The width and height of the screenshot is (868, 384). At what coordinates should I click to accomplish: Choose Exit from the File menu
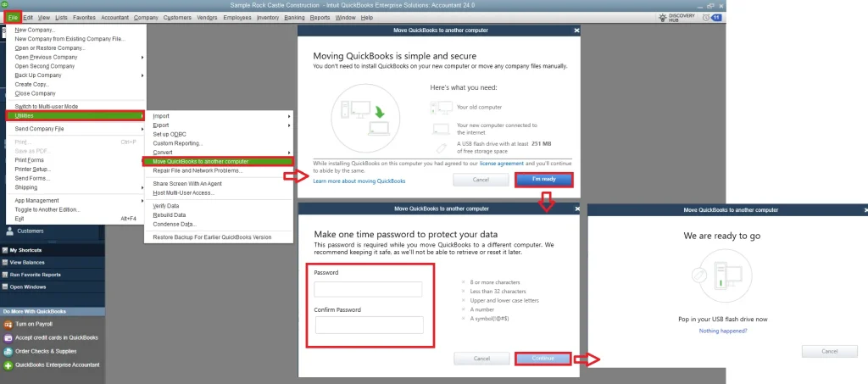[x=19, y=219]
